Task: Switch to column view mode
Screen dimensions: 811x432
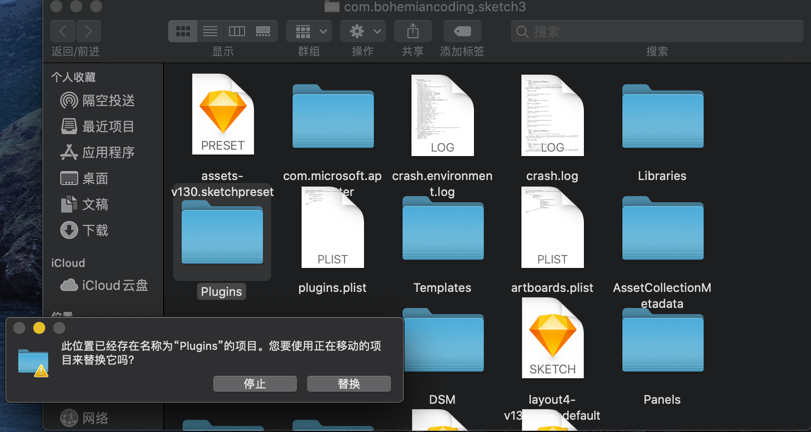Action: tap(237, 32)
